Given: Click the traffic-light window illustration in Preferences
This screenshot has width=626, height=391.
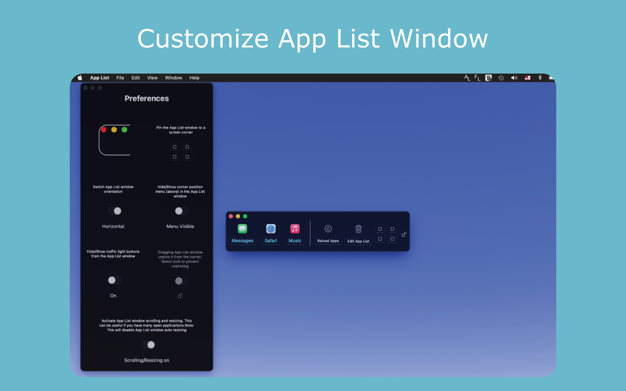Looking at the screenshot, I should (114, 140).
